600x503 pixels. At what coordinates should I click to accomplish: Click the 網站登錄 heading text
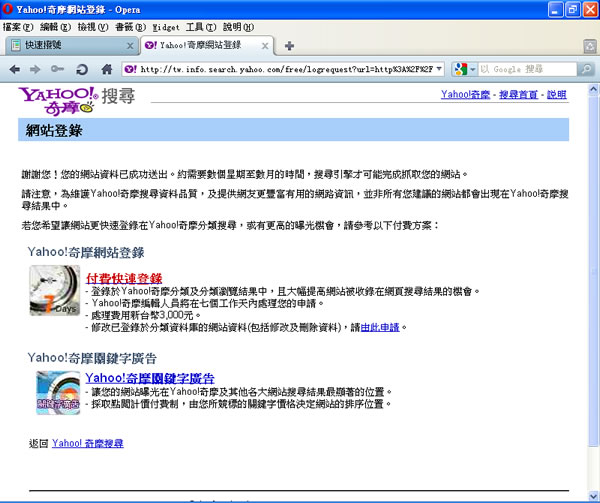tap(54, 130)
